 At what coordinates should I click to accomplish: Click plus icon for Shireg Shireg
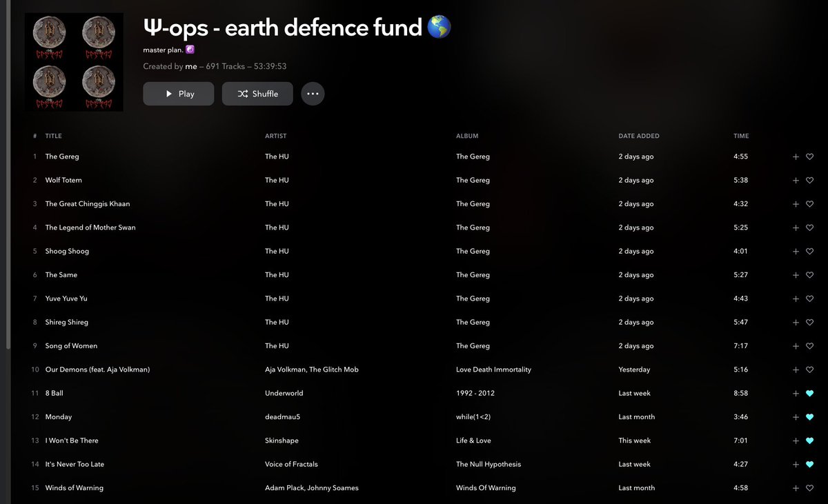tap(796, 322)
